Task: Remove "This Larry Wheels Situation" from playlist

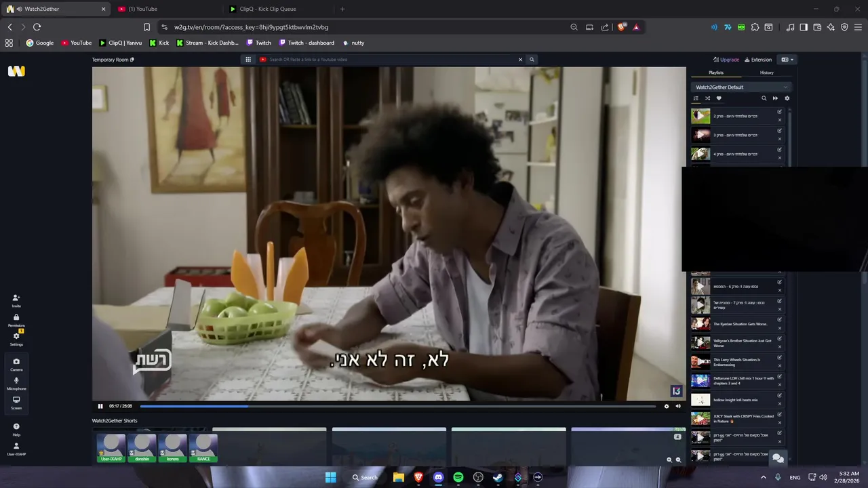Action: coord(780,366)
